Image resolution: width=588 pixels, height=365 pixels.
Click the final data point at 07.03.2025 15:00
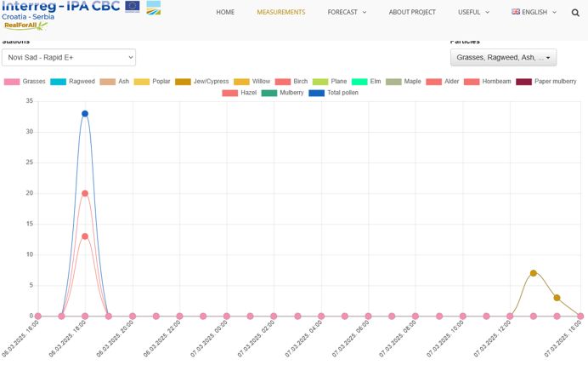[x=580, y=317]
